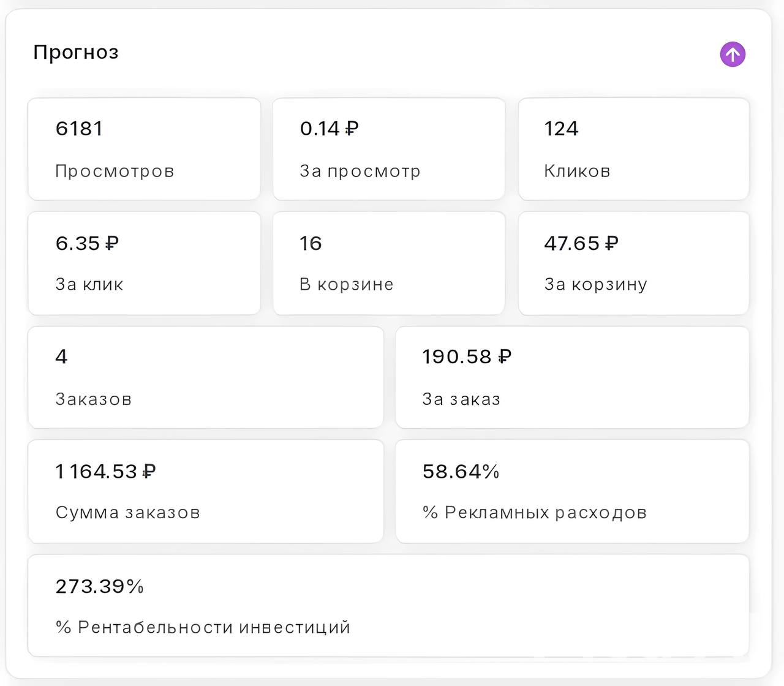The height and width of the screenshot is (686, 784).
Task: Click the Заказов card showing 4
Action: point(205,377)
